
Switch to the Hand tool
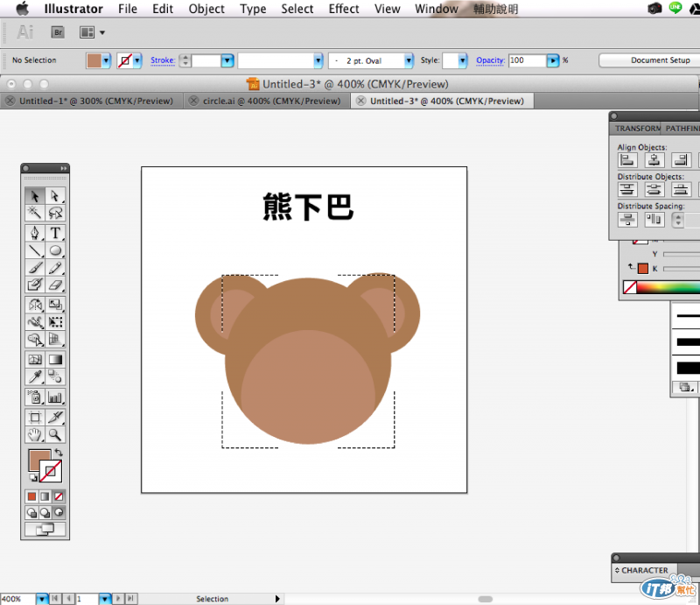click(35, 434)
